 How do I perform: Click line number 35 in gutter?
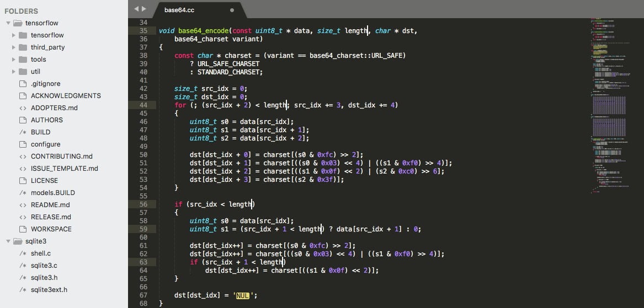[143, 31]
